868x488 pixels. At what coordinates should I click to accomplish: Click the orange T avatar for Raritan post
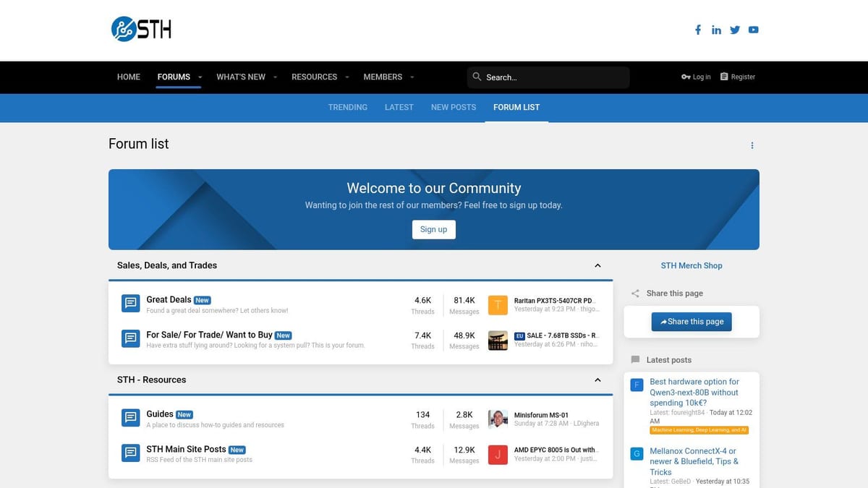coord(498,305)
